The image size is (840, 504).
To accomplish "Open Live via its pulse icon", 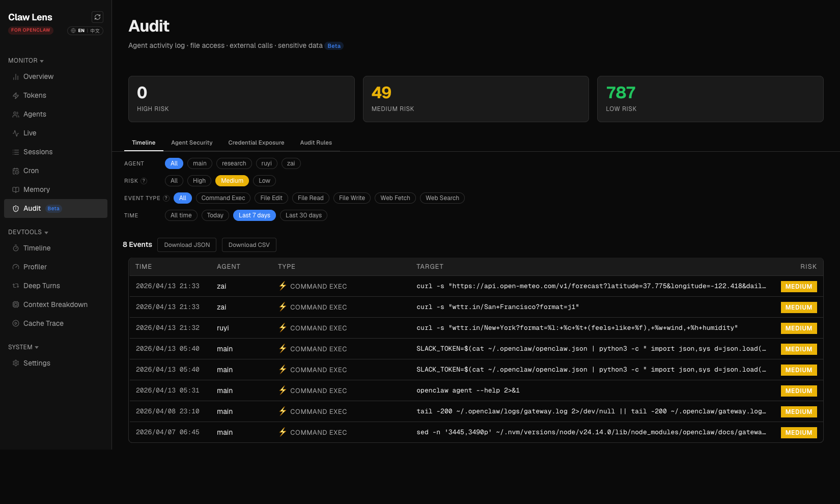I will [16, 133].
